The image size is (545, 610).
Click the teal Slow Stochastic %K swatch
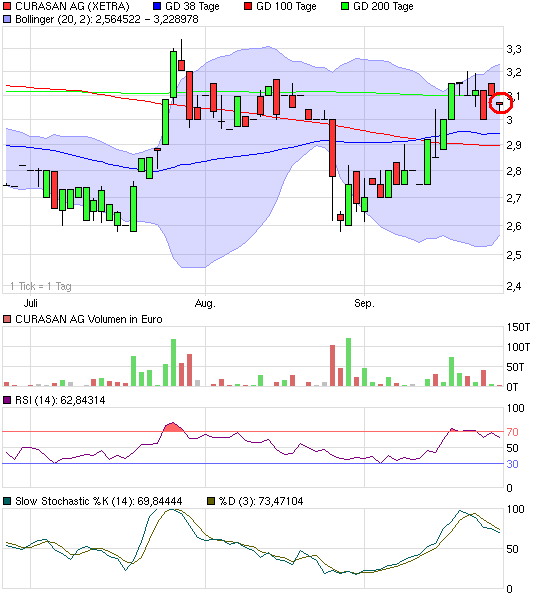7,501
